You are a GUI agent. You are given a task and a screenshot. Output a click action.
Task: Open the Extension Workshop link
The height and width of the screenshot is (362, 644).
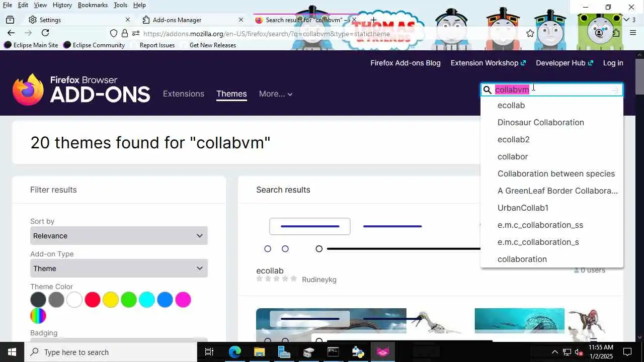(x=488, y=63)
